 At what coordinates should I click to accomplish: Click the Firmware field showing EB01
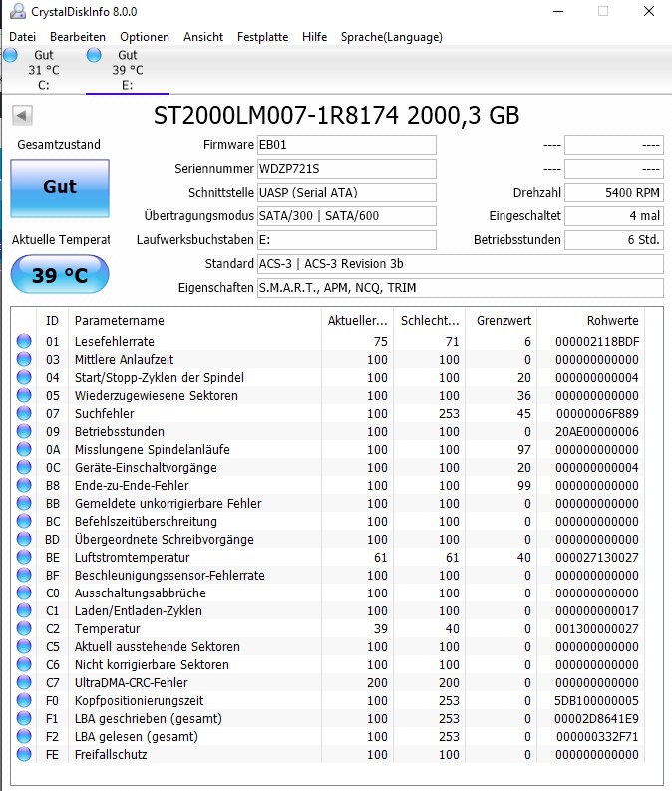[346, 145]
